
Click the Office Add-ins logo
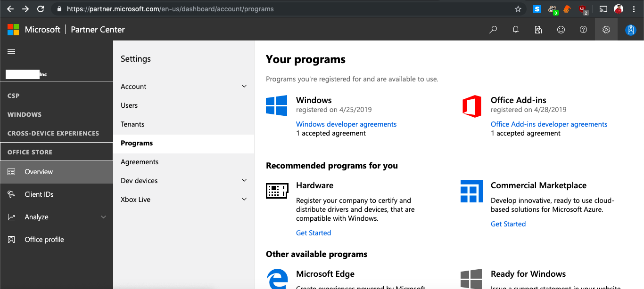pyautogui.click(x=472, y=106)
